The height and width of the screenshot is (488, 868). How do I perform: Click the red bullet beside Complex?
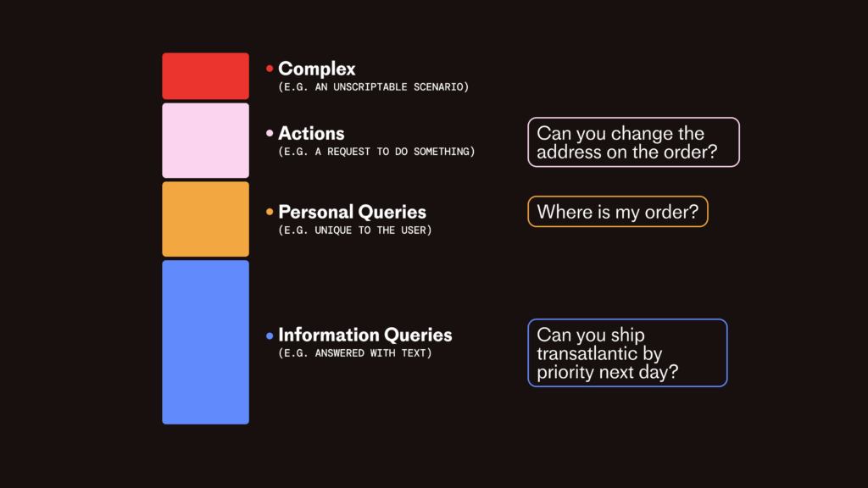(270, 69)
